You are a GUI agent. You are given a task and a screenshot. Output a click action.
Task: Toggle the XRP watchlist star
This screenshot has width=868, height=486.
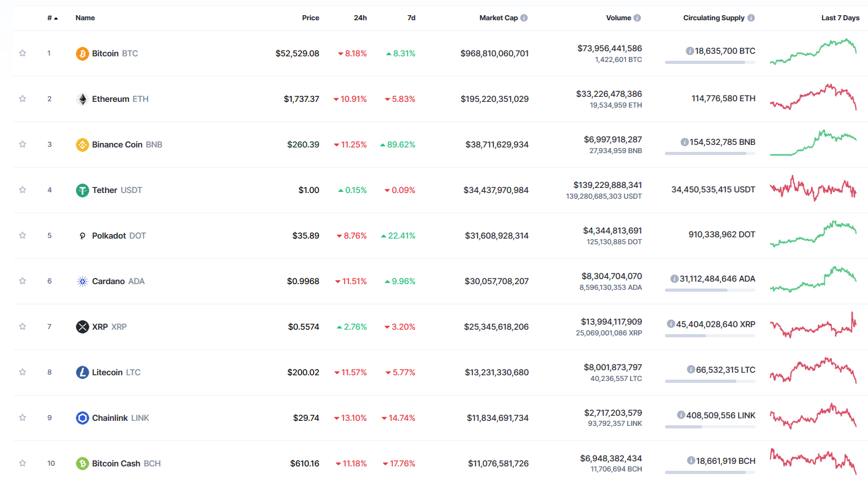(23, 327)
